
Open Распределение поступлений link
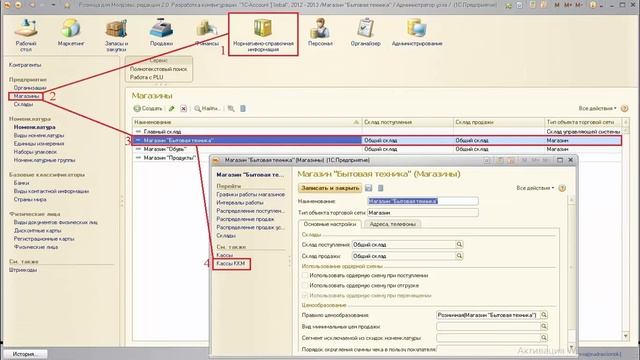[250, 211]
